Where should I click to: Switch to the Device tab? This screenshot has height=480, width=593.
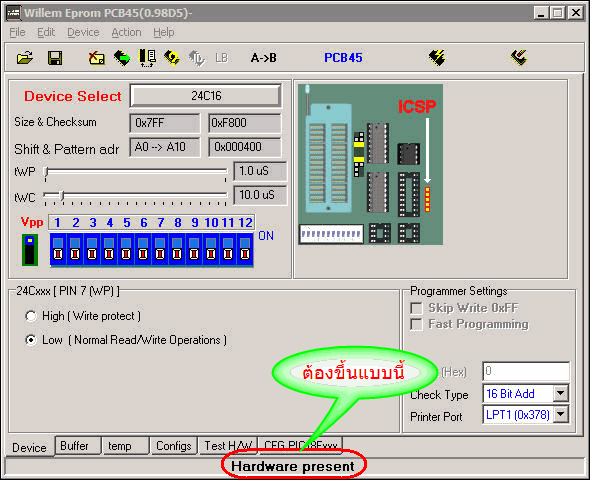point(29,447)
